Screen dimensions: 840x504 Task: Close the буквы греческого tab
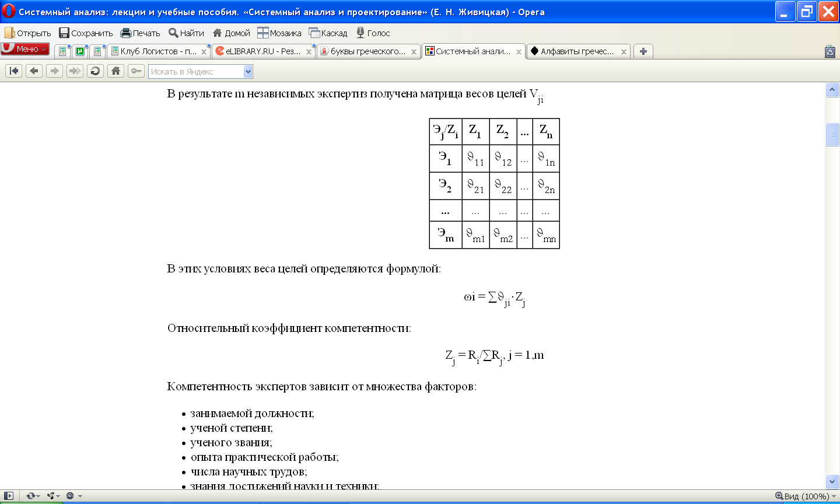414,52
